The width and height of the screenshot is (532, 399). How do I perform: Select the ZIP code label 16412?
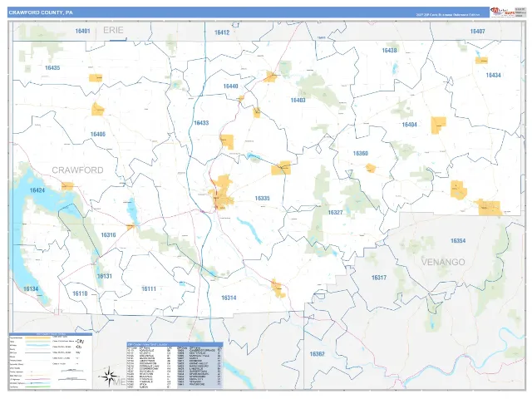tap(222, 32)
